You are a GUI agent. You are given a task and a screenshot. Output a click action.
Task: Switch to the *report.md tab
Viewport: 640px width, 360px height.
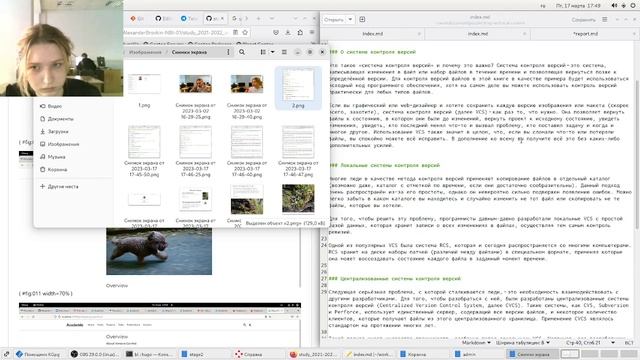(x=585, y=34)
